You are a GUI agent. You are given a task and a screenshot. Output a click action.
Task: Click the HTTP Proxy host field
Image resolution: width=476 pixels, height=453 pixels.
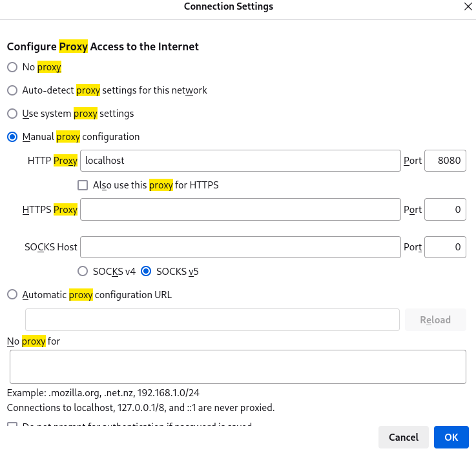240,161
